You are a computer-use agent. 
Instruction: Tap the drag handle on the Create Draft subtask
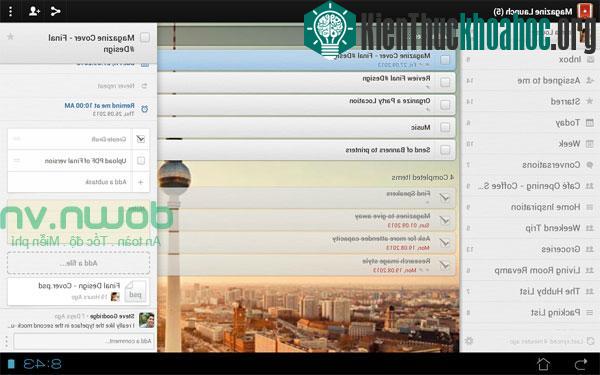[17, 139]
